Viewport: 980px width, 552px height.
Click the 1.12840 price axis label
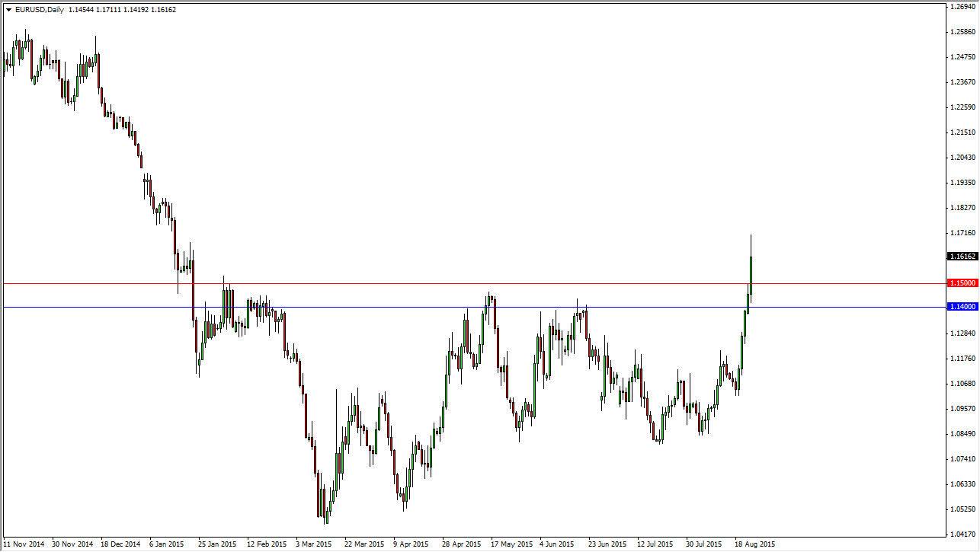[962, 333]
